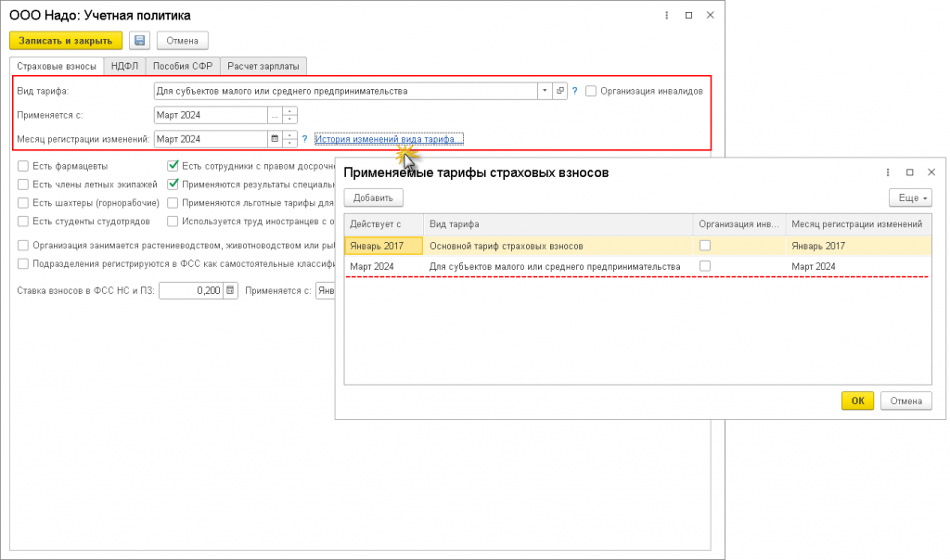
Task: Tick the Есть шахтеры (горнорабочие) option
Action: [x=23, y=203]
